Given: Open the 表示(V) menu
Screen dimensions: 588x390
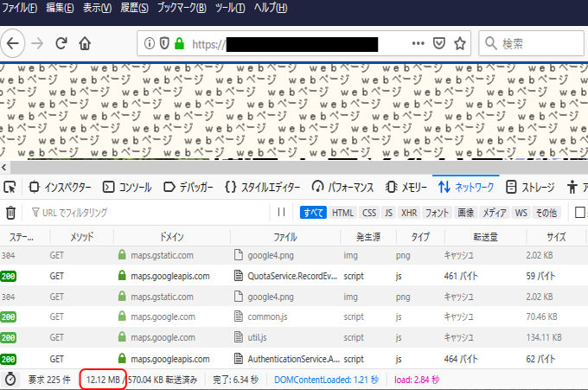Looking at the screenshot, I should click(x=97, y=8).
